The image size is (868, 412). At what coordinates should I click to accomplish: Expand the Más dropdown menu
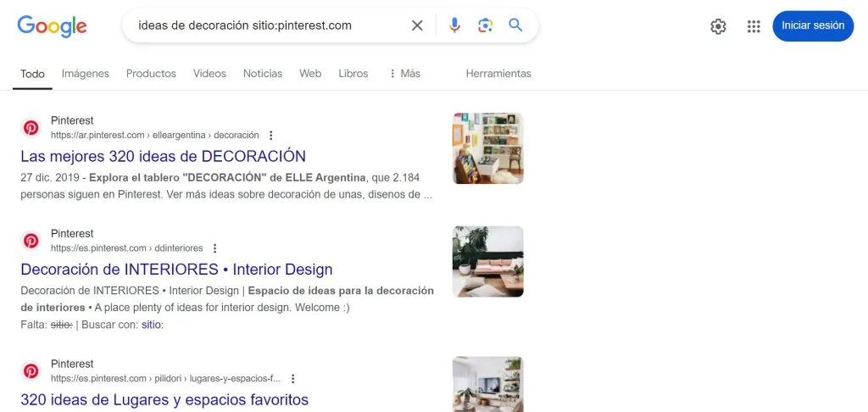[404, 73]
